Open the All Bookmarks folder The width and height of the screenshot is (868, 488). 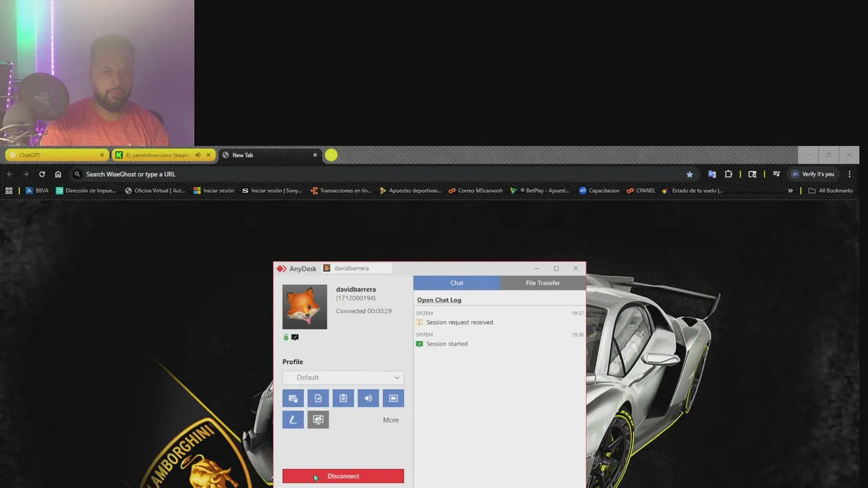(830, 190)
